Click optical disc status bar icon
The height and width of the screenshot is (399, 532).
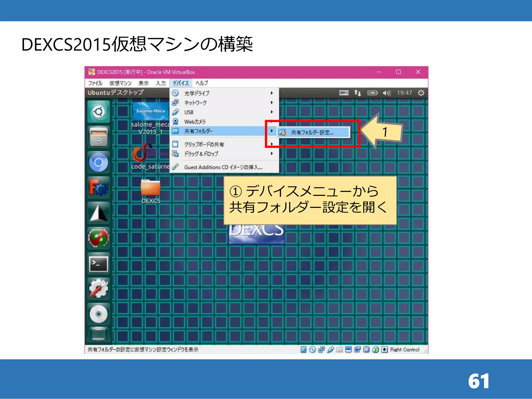[x=312, y=350]
